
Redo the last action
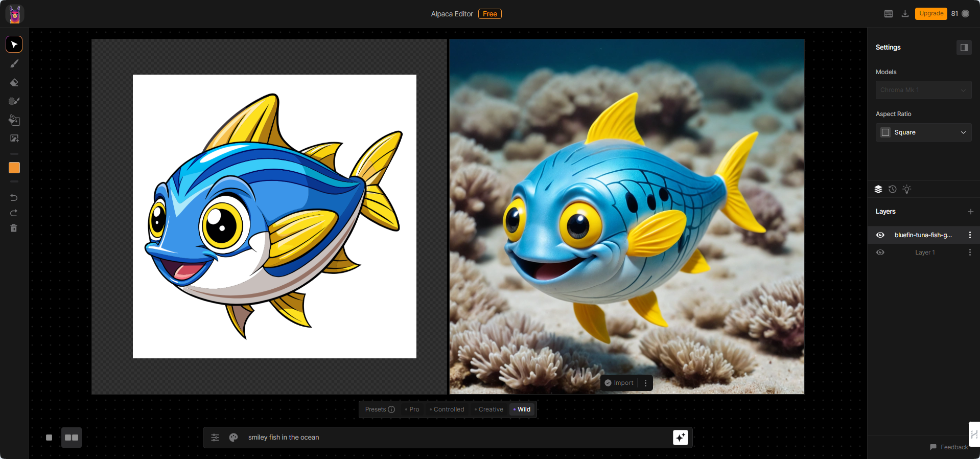point(14,213)
